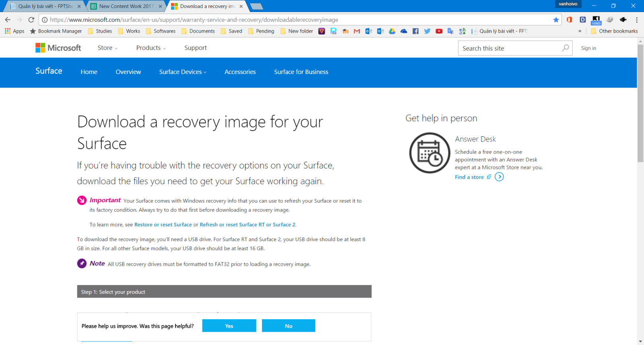
Task: Open the Apps grid shortcut
Action: tap(14, 31)
